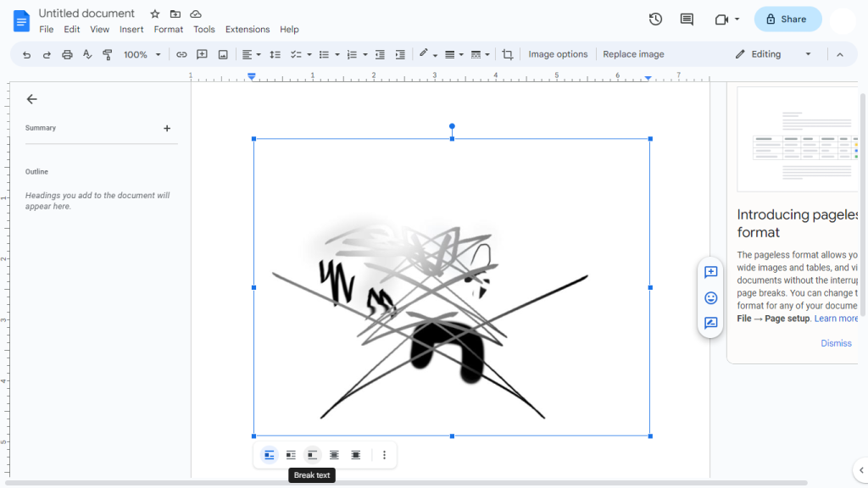868x488 pixels.
Task: Open the 100% zoom dropdown
Action: click(x=142, y=54)
